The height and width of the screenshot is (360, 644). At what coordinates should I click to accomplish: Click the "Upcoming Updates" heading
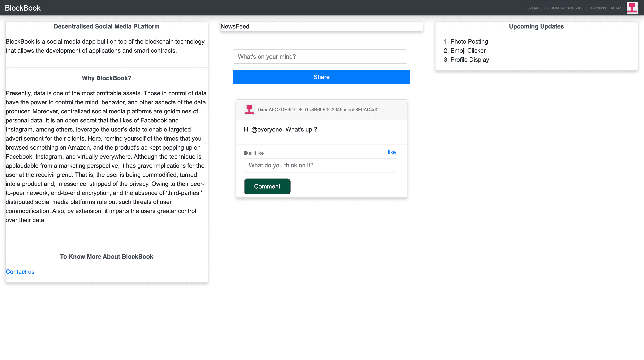[536, 27]
